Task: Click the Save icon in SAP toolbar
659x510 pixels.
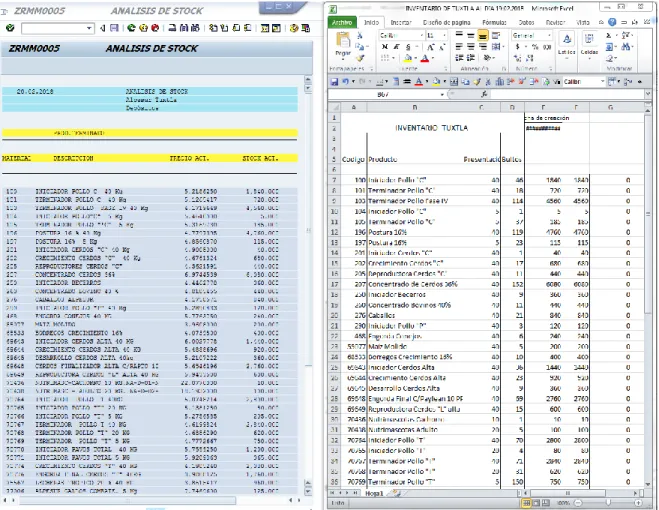Action: coord(114,28)
